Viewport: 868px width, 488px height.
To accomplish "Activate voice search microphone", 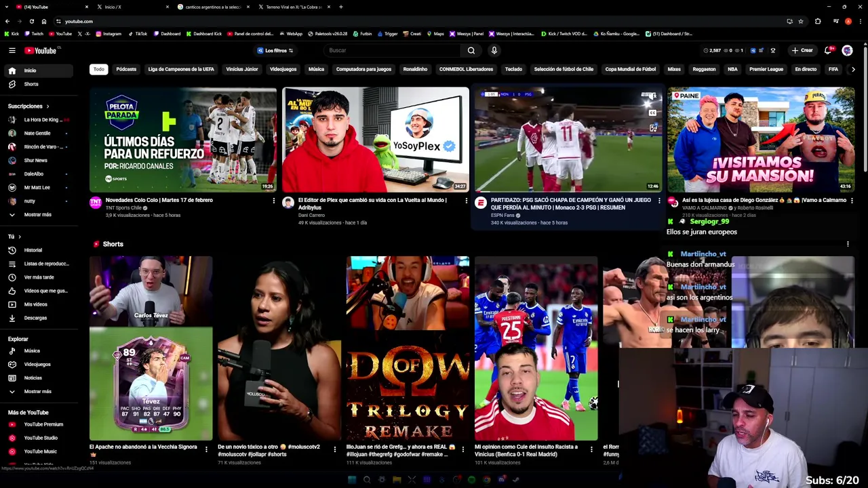I will tap(494, 50).
